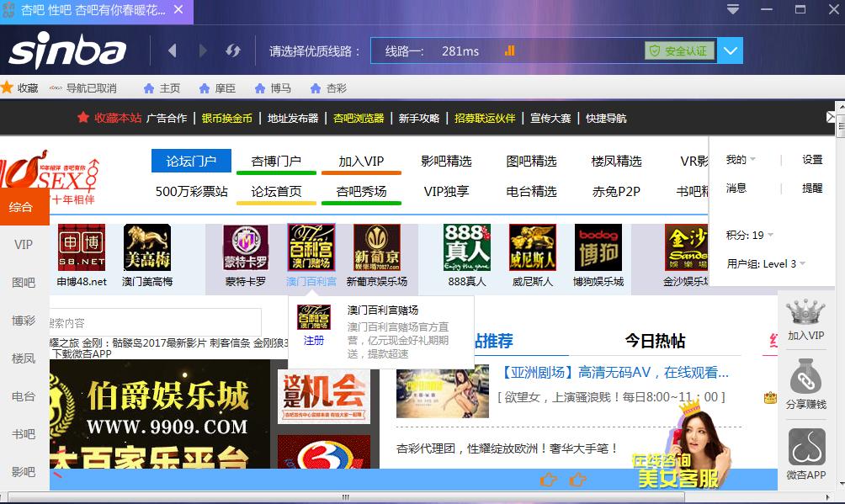The image size is (845, 504).
Task: Select 图吧 in the left sidebar
Action: 24,283
